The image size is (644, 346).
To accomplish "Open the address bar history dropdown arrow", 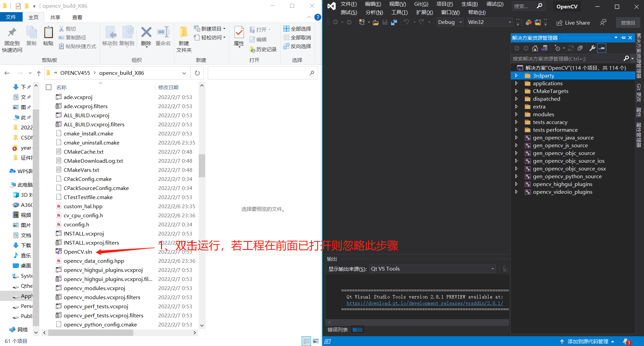I will coord(184,73).
